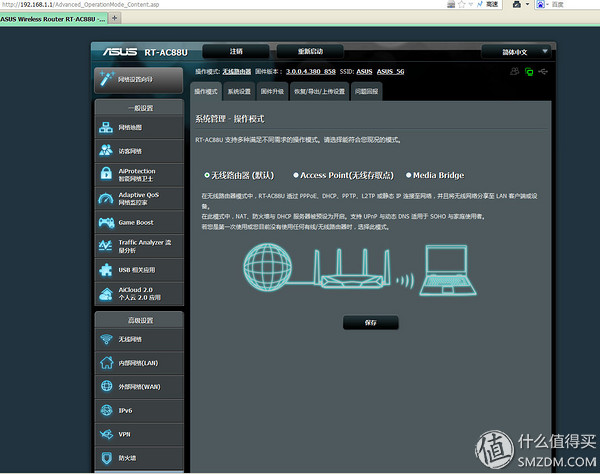Switch to Firmware Upgrade tab
Screen dimensions: 600x474
[x=272, y=91]
